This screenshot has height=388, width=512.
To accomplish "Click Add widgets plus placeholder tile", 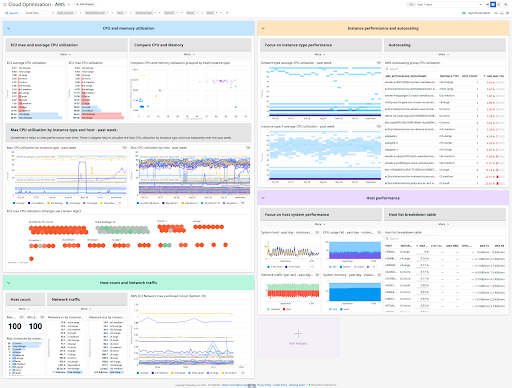I will point(298,337).
